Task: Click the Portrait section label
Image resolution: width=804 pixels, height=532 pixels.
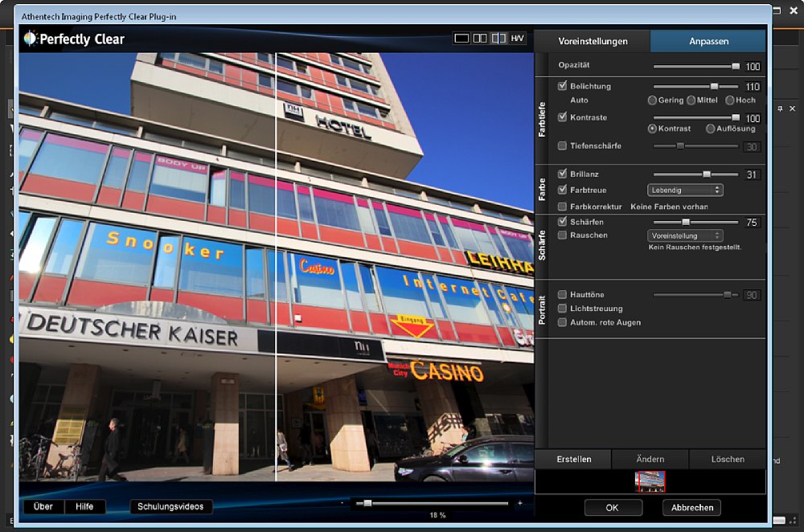Action: point(541,310)
